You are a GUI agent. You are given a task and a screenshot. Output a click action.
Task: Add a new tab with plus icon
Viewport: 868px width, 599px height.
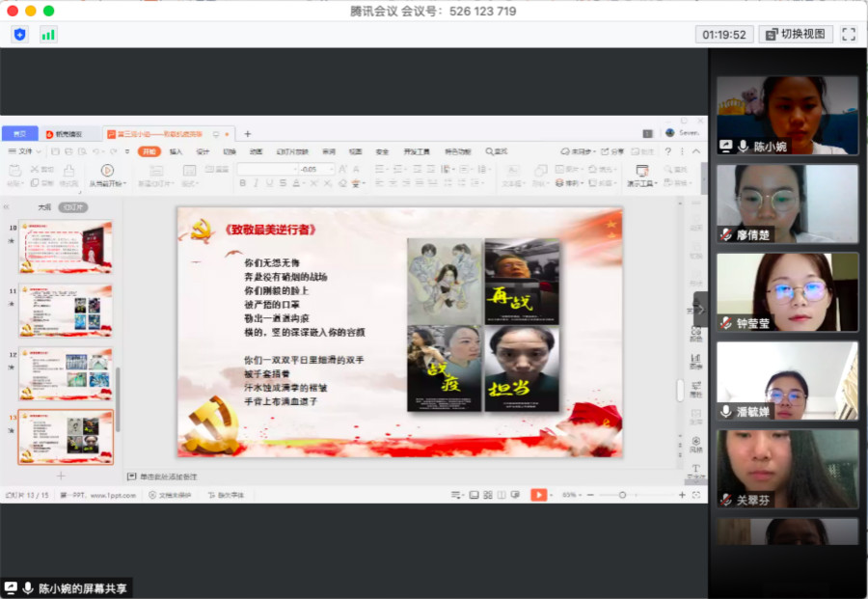coord(247,134)
